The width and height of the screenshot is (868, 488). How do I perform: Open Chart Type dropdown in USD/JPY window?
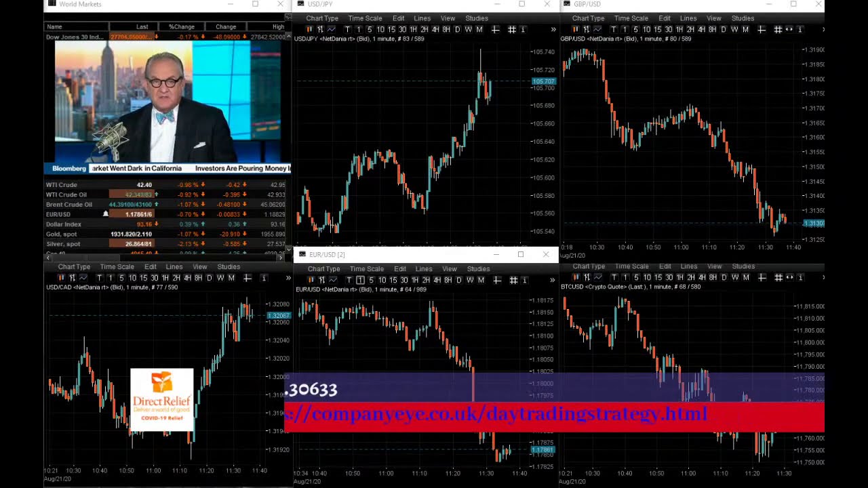tap(322, 18)
